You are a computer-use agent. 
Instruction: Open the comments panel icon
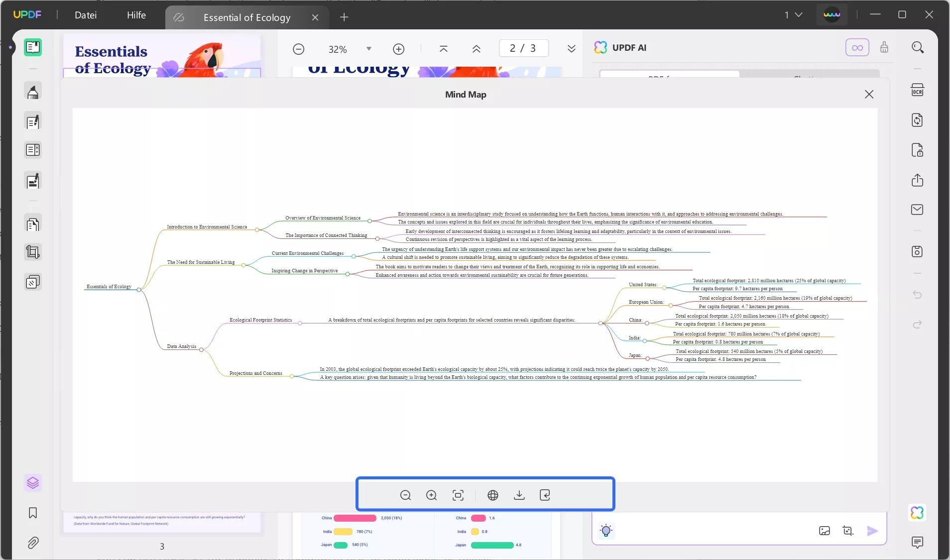tap(917, 543)
